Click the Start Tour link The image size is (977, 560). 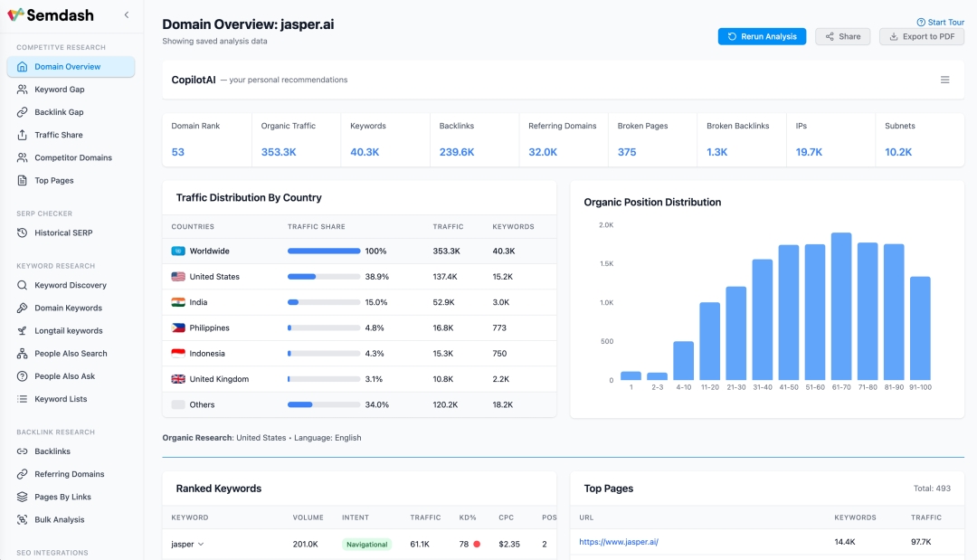tap(940, 22)
